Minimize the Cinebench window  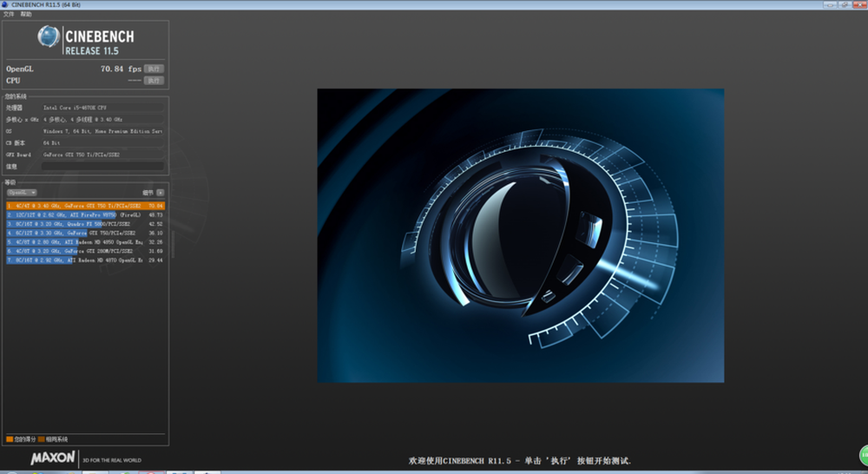829,4
